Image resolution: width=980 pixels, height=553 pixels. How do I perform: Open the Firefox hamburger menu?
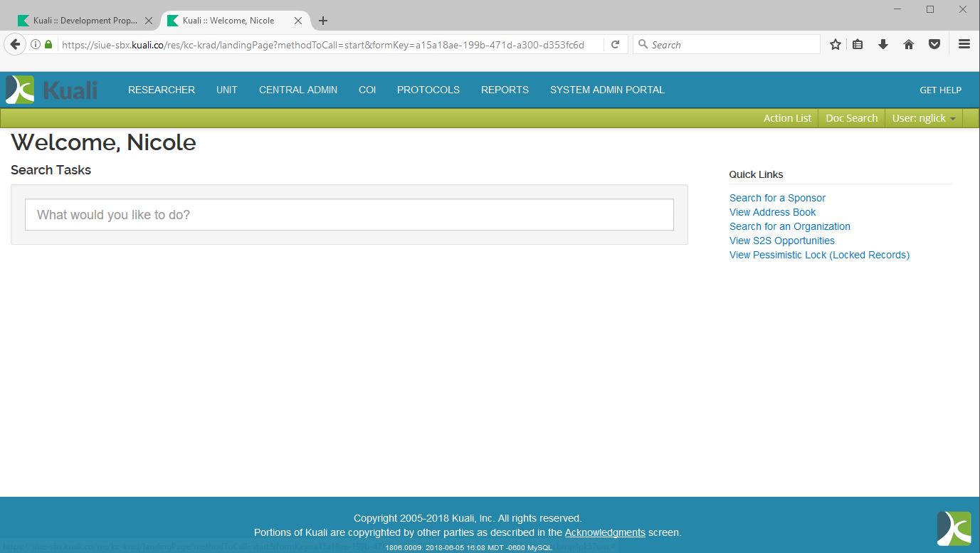(964, 44)
